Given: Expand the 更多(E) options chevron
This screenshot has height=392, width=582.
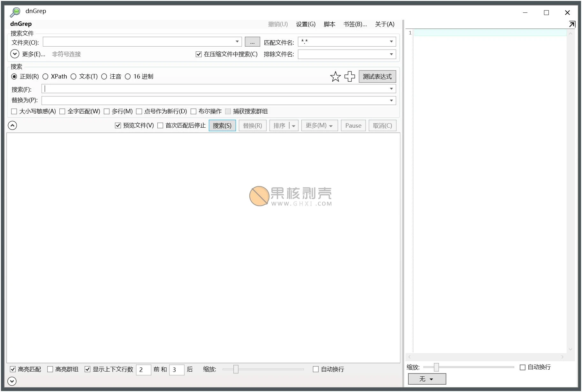Looking at the screenshot, I should 14,54.
